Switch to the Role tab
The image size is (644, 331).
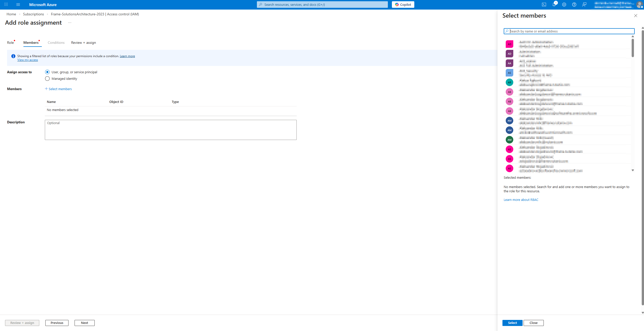tap(10, 43)
